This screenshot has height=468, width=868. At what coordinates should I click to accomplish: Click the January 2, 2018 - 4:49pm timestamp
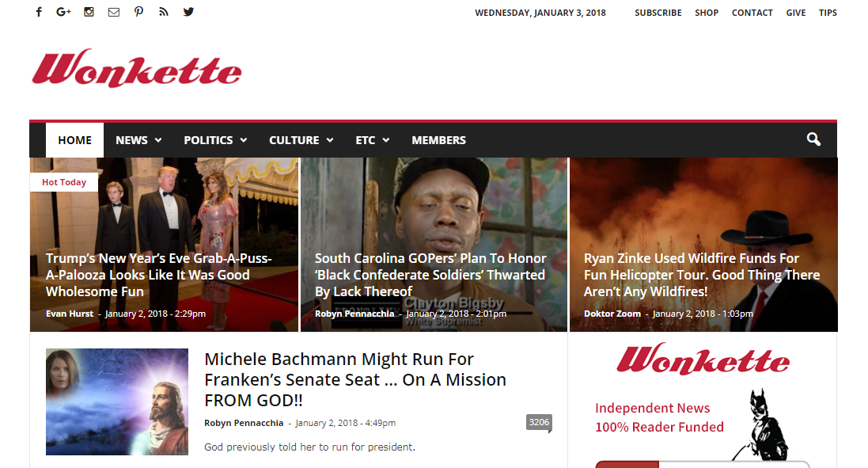pos(346,423)
